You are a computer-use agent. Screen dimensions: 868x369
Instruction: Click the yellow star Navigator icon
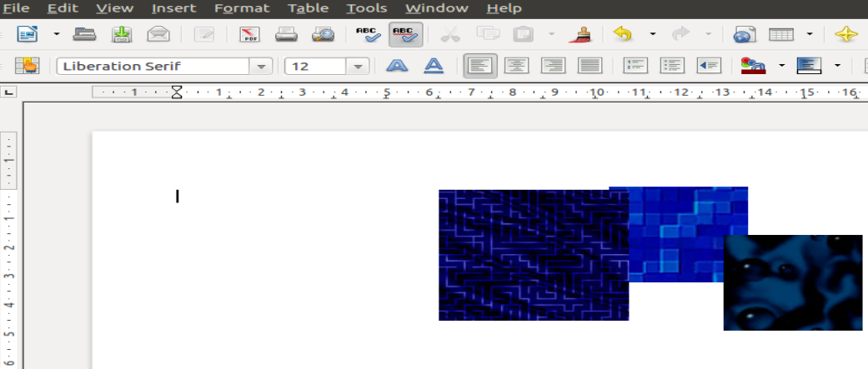845,34
